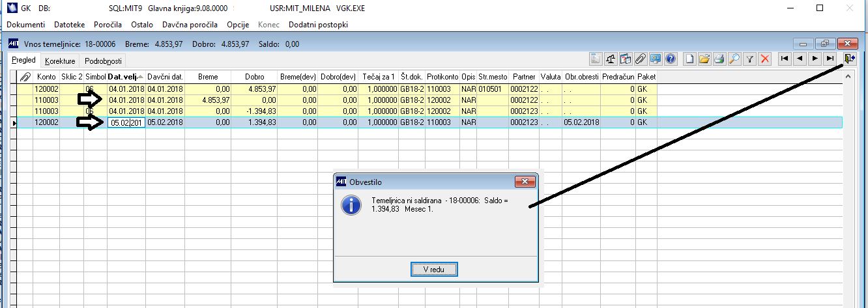Delete record with the red X icon
The image size is (868, 308).
coord(764,59)
